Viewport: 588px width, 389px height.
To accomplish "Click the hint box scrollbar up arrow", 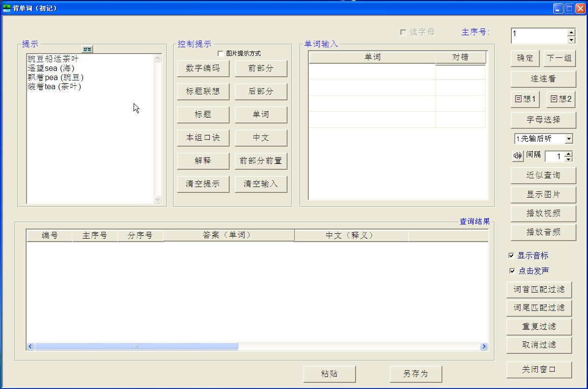I will (157, 58).
